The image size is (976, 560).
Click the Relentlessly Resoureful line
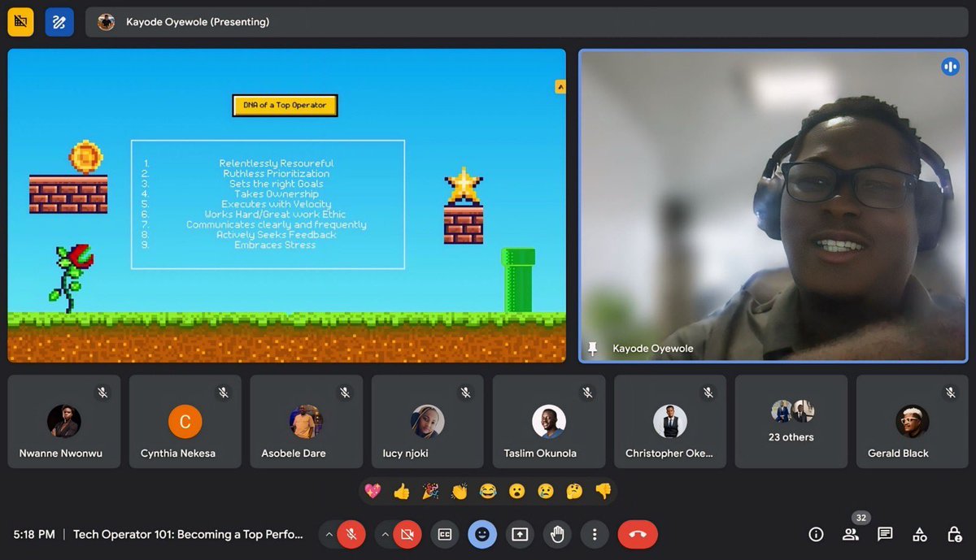(x=277, y=163)
